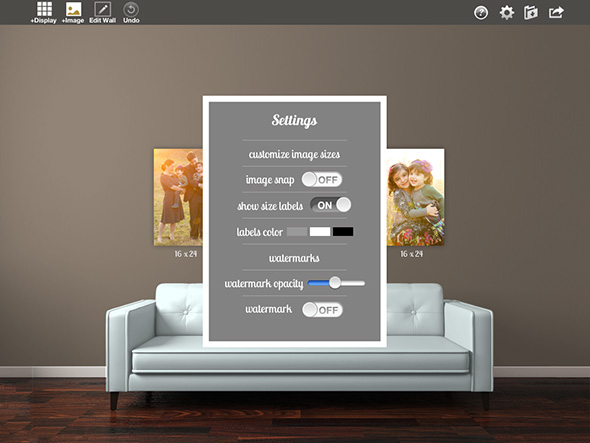The width and height of the screenshot is (590, 443).
Task: Choose the gray labels color swatch
Action: click(297, 231)
